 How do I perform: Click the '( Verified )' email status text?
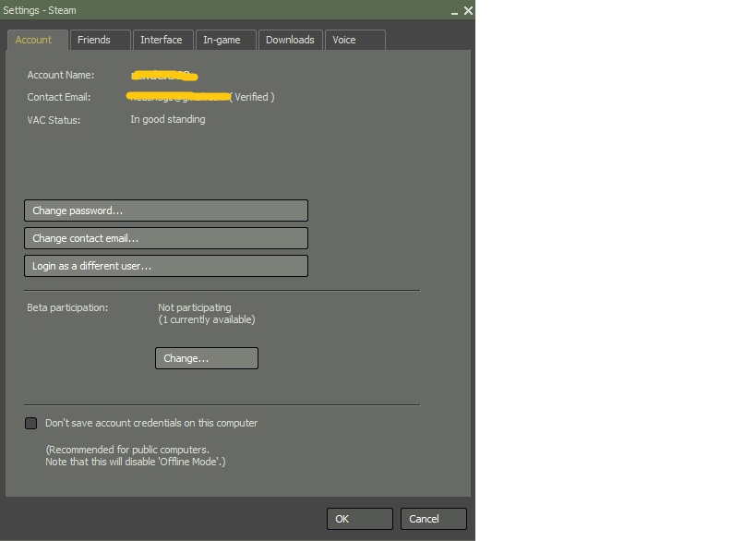tap(252, 97)
